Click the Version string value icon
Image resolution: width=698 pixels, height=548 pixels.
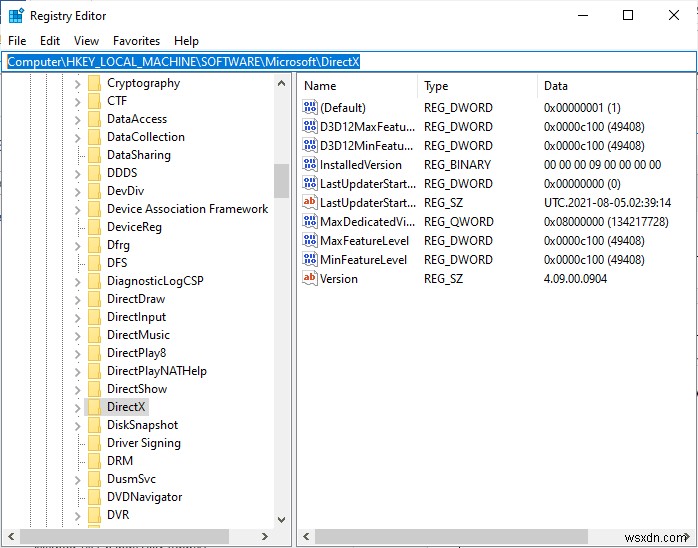pos(309,278)
